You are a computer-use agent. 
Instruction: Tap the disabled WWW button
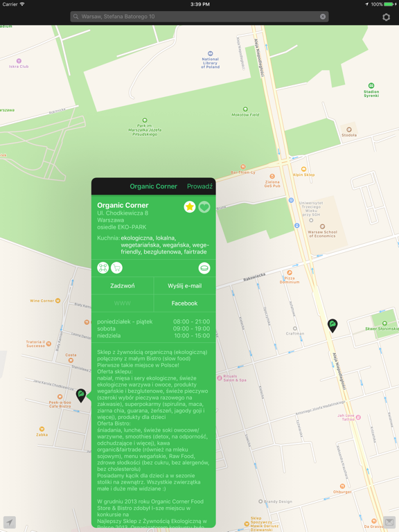click(123, 303)
